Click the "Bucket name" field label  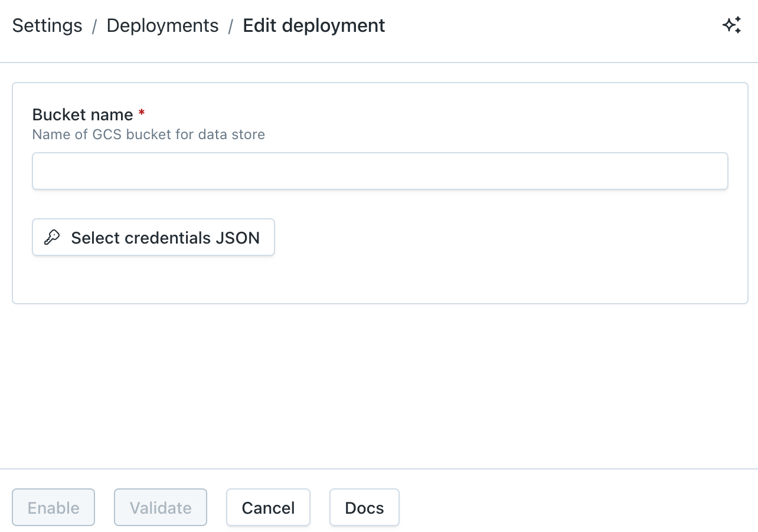pos(83,114)
